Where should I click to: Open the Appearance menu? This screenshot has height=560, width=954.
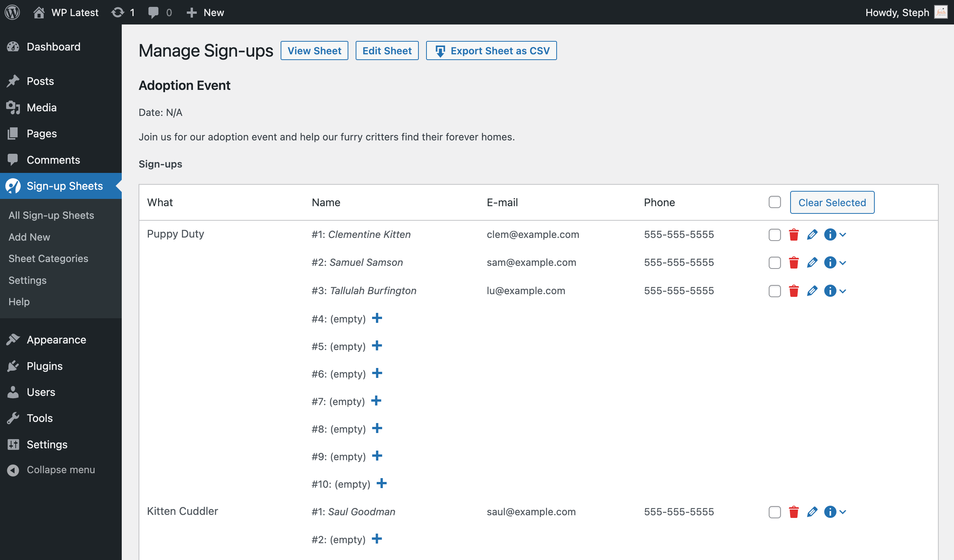[61, 340]
